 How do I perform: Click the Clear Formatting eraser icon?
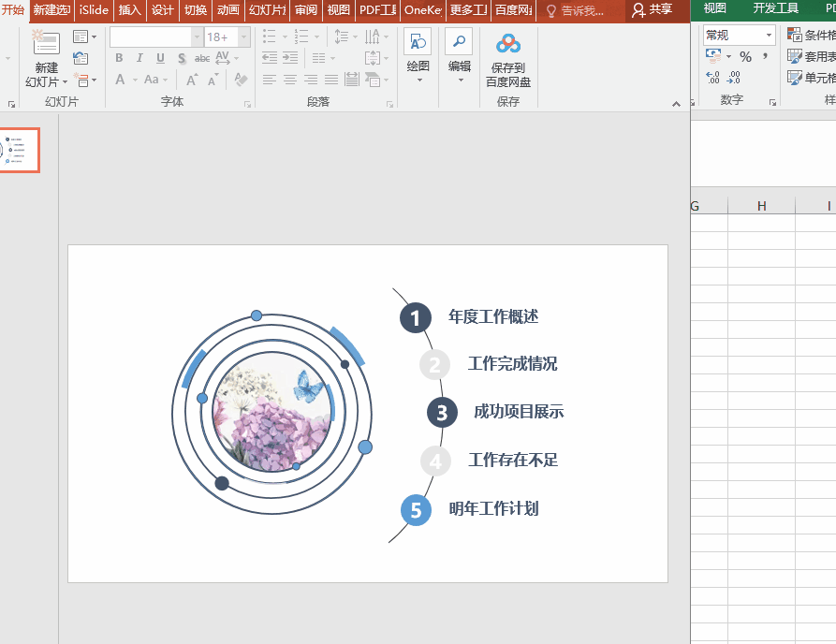click(241, 80)
